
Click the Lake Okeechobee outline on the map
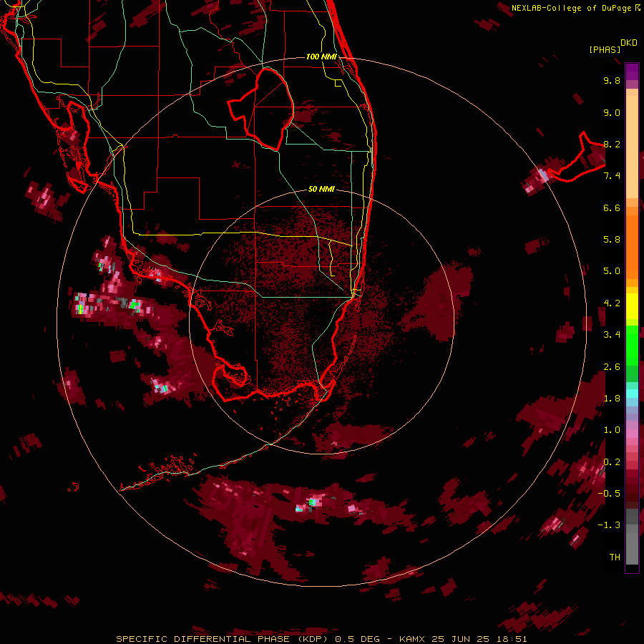click(262, 109)
